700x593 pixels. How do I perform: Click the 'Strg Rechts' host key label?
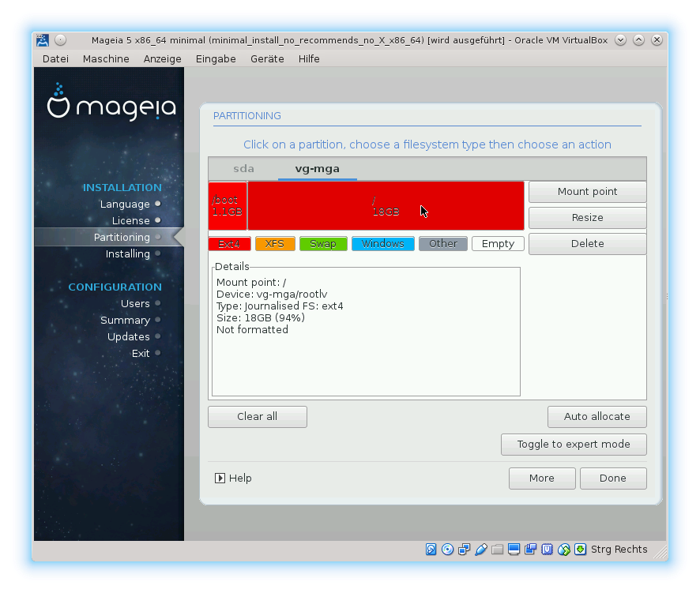click(619, 550)
